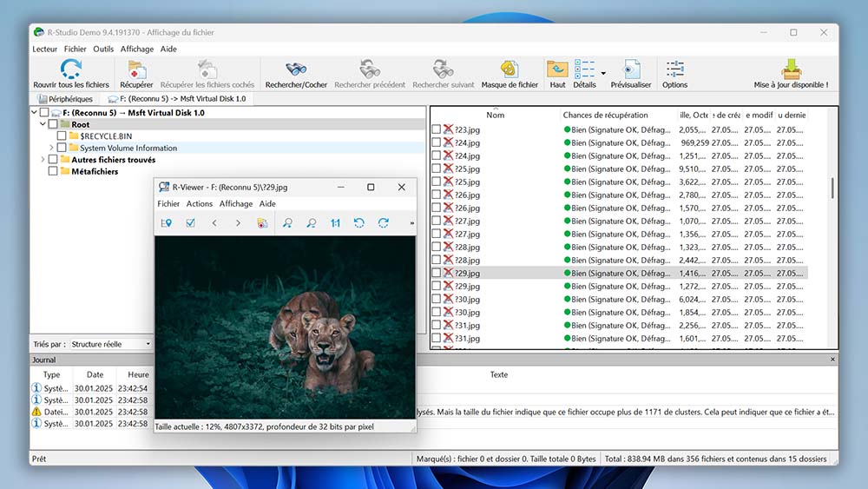This screenshot has height=489, width=868.
Task: Click Heure column header in Journal
Action: pos(138,375)
